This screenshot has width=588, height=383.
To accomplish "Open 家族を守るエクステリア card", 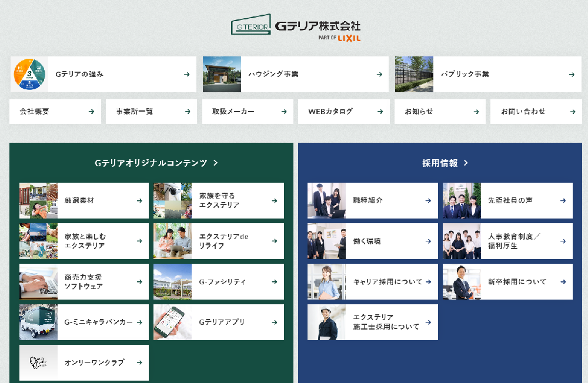I will tap(219, 200).
